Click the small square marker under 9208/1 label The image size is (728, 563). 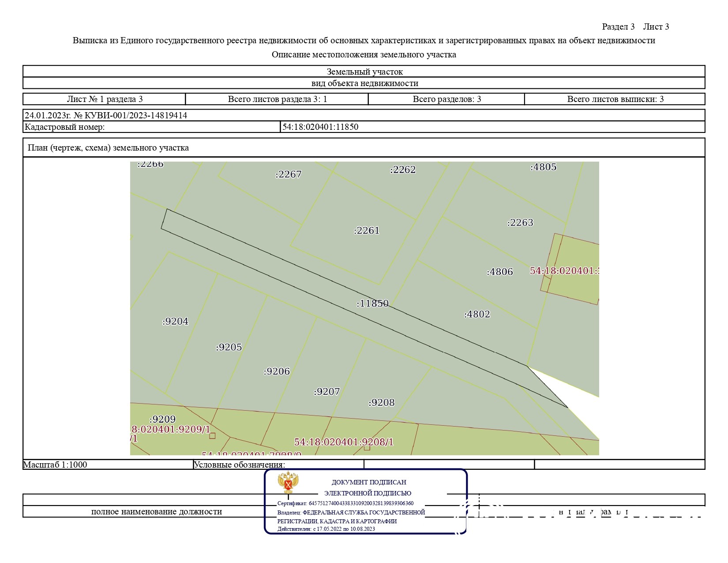367,448
